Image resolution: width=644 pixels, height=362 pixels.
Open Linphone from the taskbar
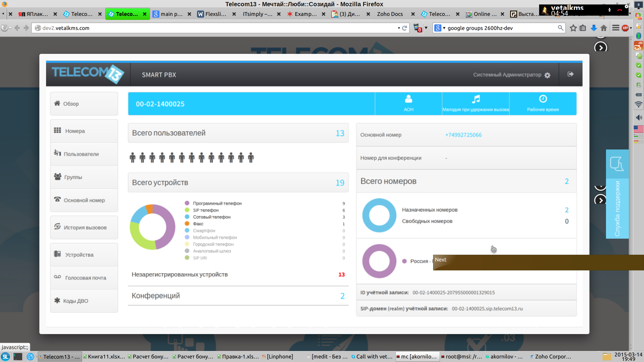[278, 356]
